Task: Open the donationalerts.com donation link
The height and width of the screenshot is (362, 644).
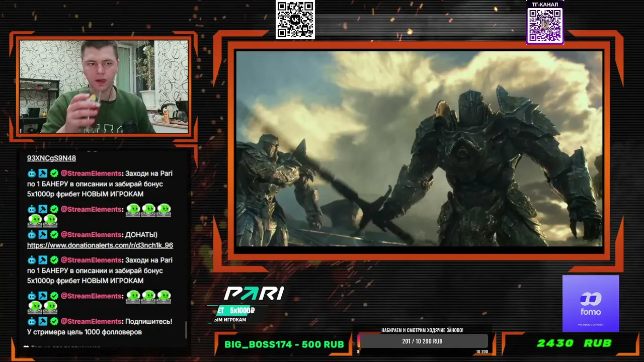Action: click(x=100, y=245)
